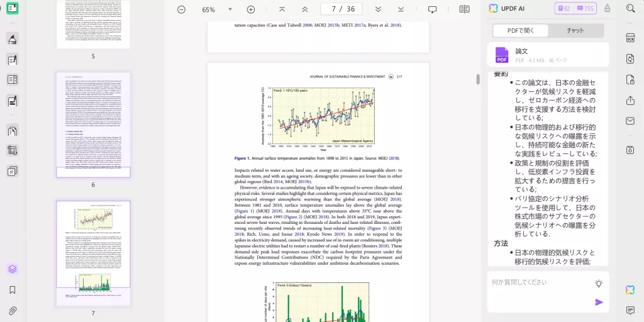Viewport: 644px width, 322px height.
Task: Click the 方法 heading in AI summary
Action: pos(501,243)
